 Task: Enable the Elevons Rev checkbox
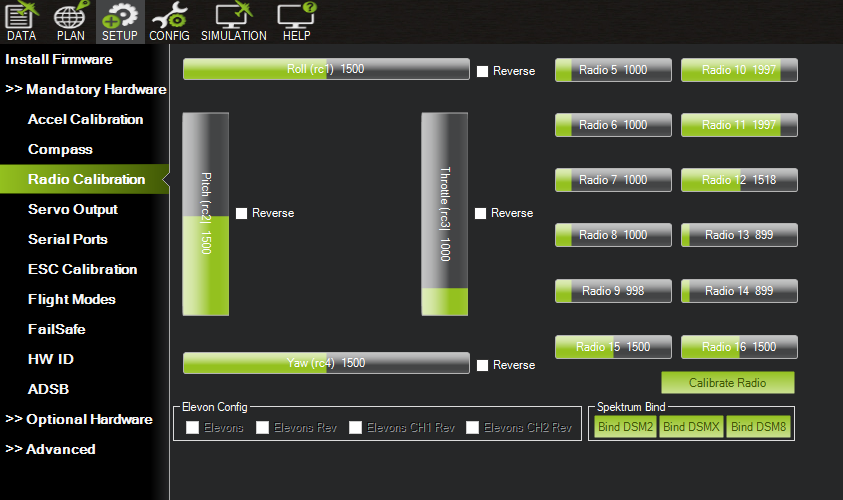pyautogui.click(x=262, y=427)
